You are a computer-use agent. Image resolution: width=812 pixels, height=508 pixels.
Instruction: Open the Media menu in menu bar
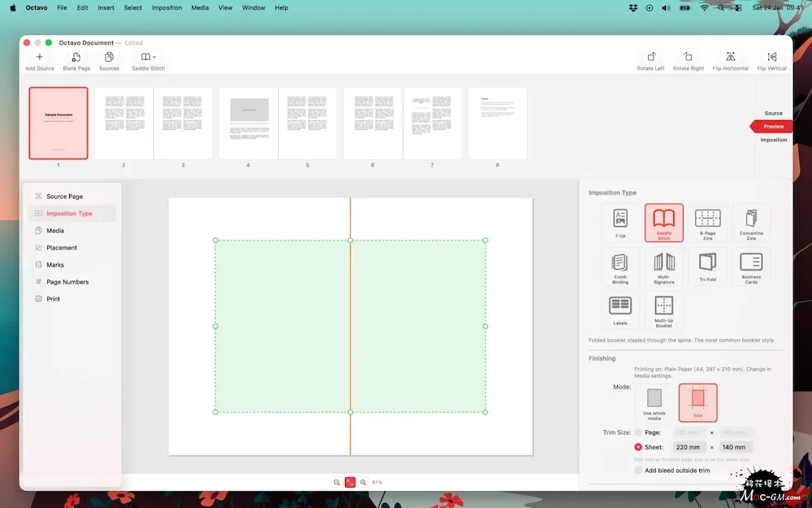(x=200, y=7)
